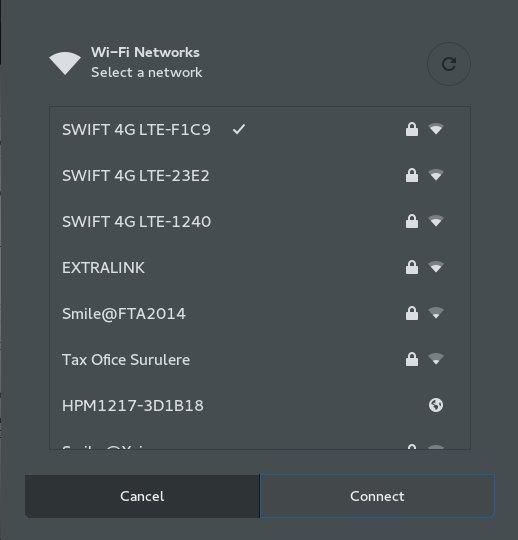Click the Connect button
Screen dimensions: 518x540
(x=377, y=496)
